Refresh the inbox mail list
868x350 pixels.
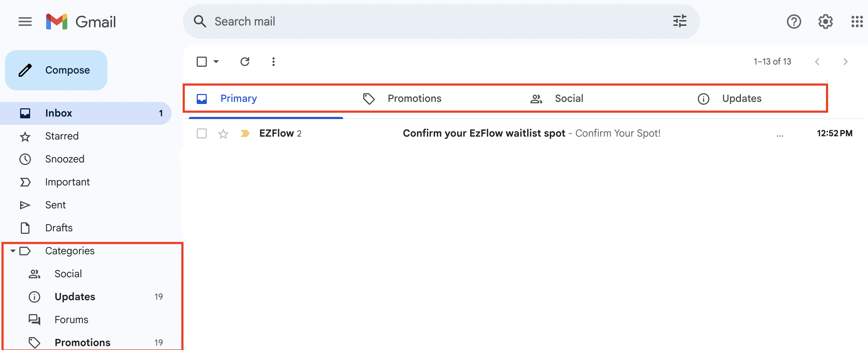tap(245, 62)
